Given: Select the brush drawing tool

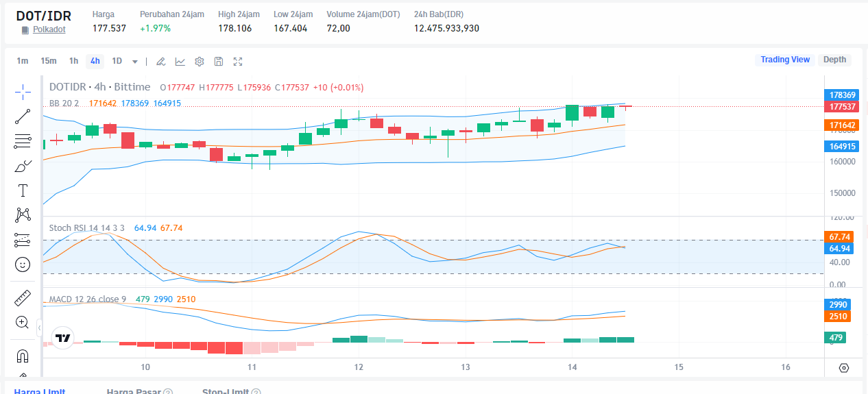Looking at the screenshot, I should coord(23,166).
